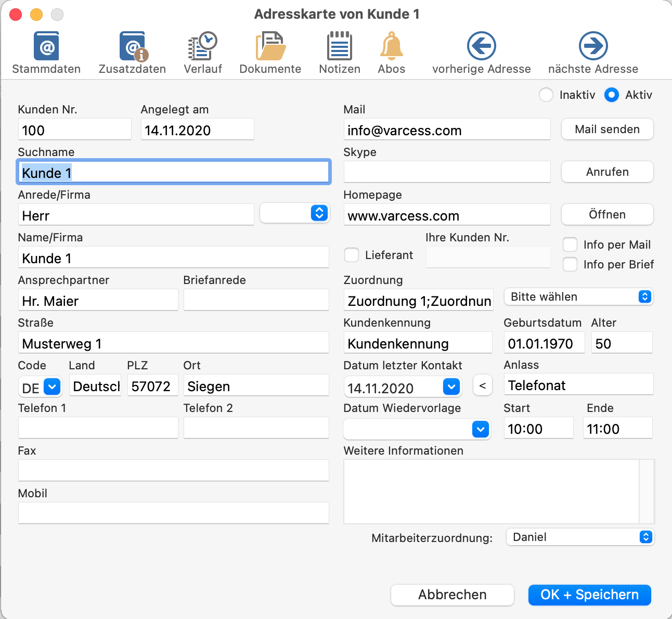Click the Anlass field with Telefonat
Screen dimensions: 672x619
point(578,384)
